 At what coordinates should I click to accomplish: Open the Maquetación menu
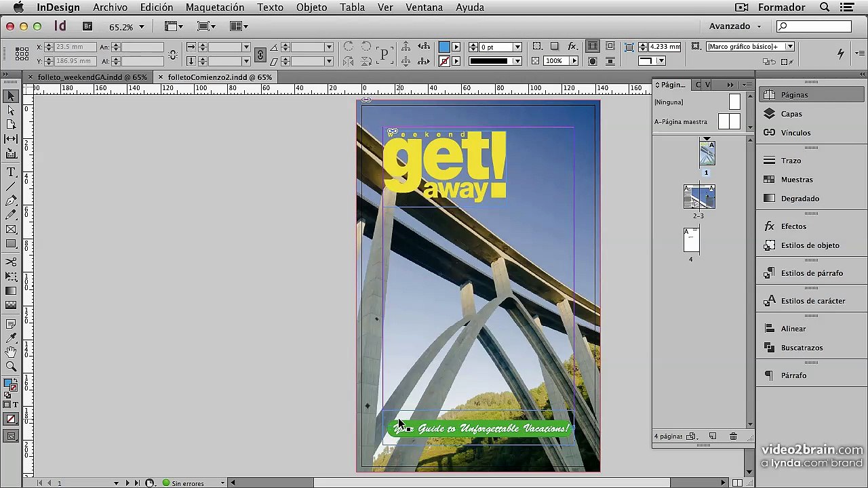[x=214, y=7]
